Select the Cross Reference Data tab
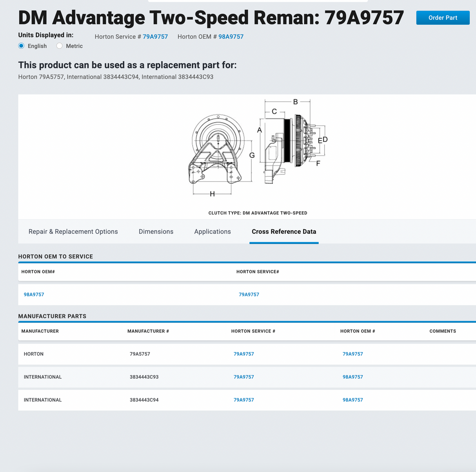Screen dimensions: 476x472 (x=283, y=232)
